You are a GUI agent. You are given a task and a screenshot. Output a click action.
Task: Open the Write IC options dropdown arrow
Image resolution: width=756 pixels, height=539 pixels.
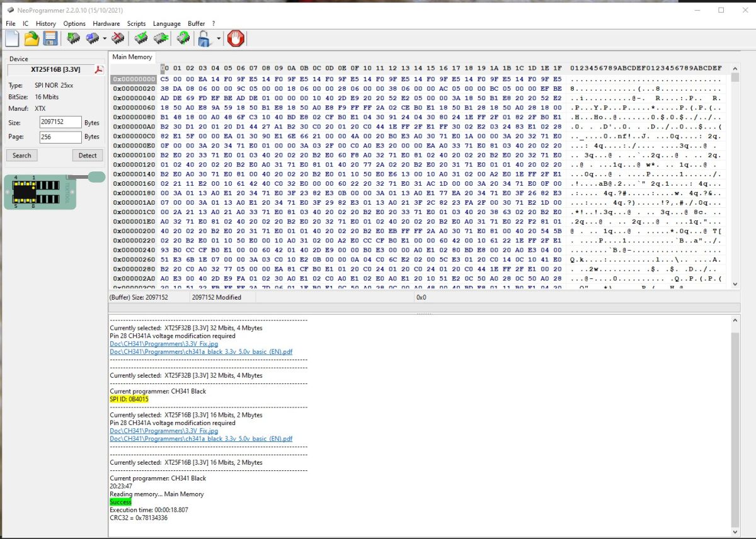(105, 39)
